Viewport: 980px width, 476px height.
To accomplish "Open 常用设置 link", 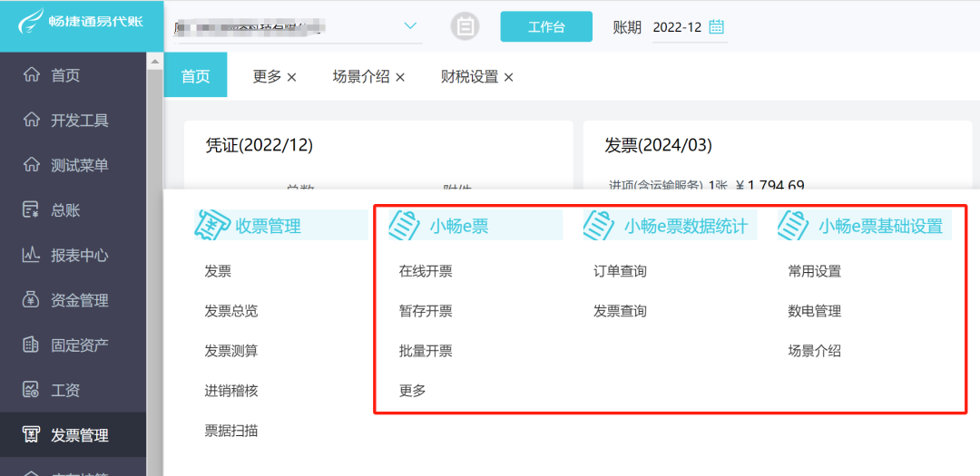I will 814,271.
